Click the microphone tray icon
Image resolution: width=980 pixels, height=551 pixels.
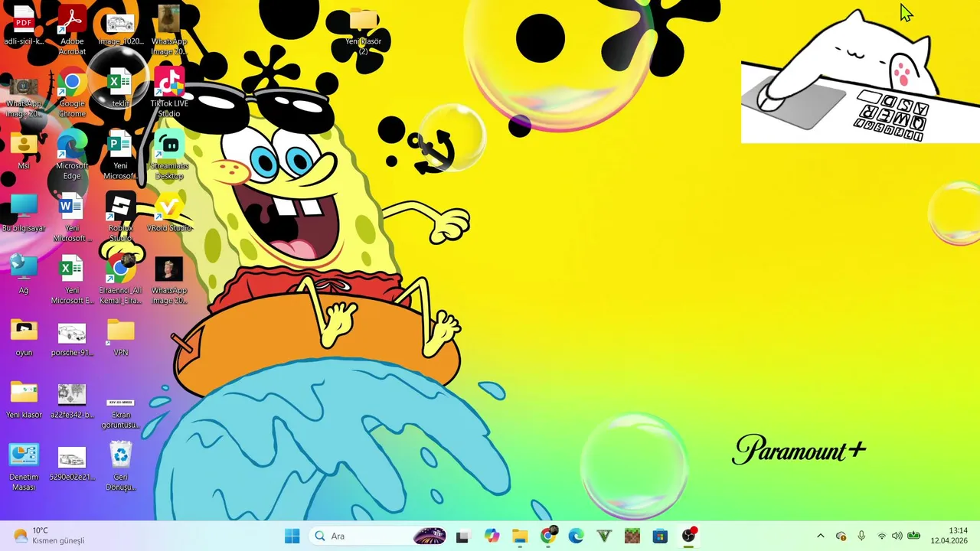[861, 536]
